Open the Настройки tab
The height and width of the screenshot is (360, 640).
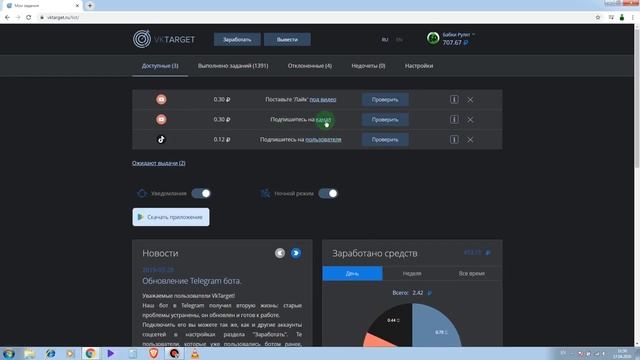tap(419, 66)
